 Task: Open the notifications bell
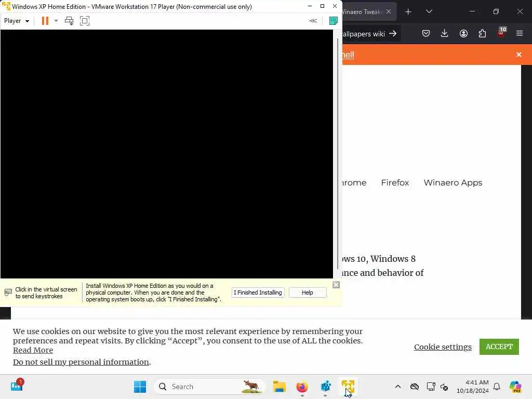pos(497,387)
